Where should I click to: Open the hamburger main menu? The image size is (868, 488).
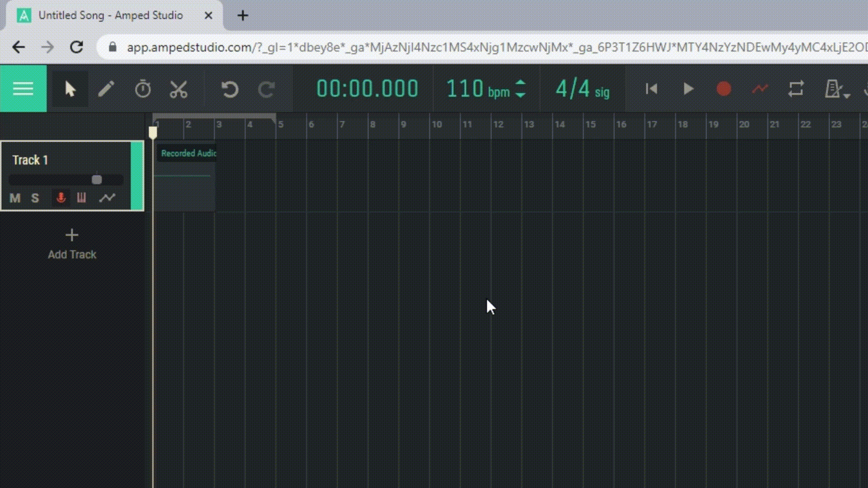tap(23, 89)
